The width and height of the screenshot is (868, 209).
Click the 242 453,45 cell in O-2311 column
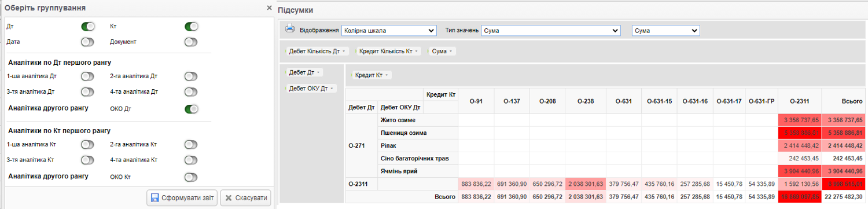tap(800, 158)
